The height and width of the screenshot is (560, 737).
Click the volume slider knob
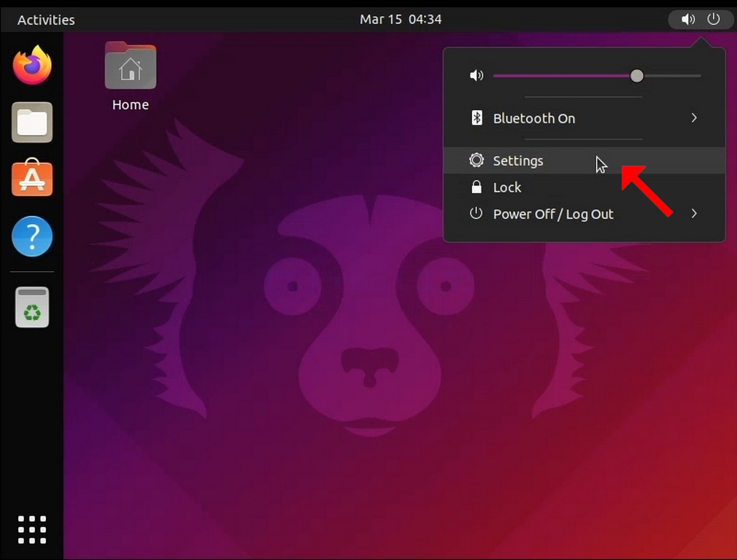click(637, 76)
